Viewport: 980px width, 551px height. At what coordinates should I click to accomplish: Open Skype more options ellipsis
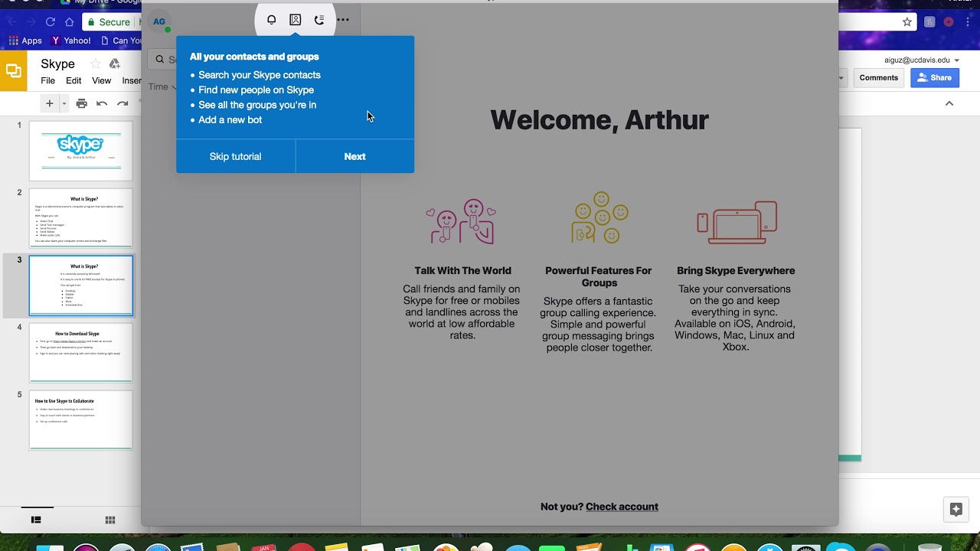[343, 20]
